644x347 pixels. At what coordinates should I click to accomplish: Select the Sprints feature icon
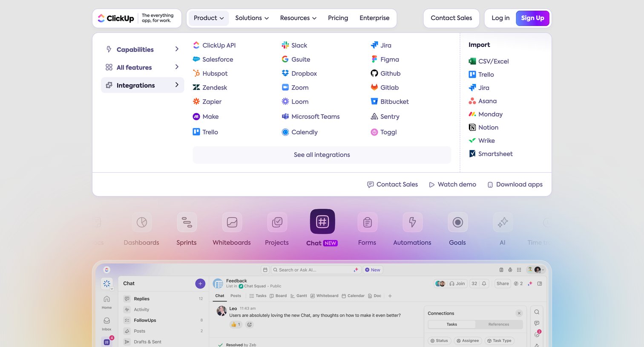(x=187, y=222)
